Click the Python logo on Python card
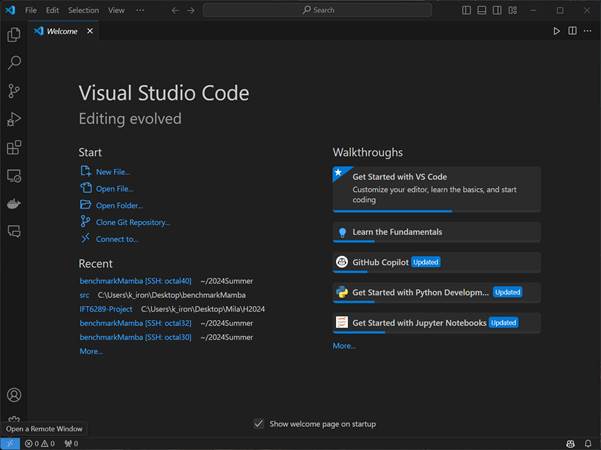Screen dimensions: 601x450 342,292
